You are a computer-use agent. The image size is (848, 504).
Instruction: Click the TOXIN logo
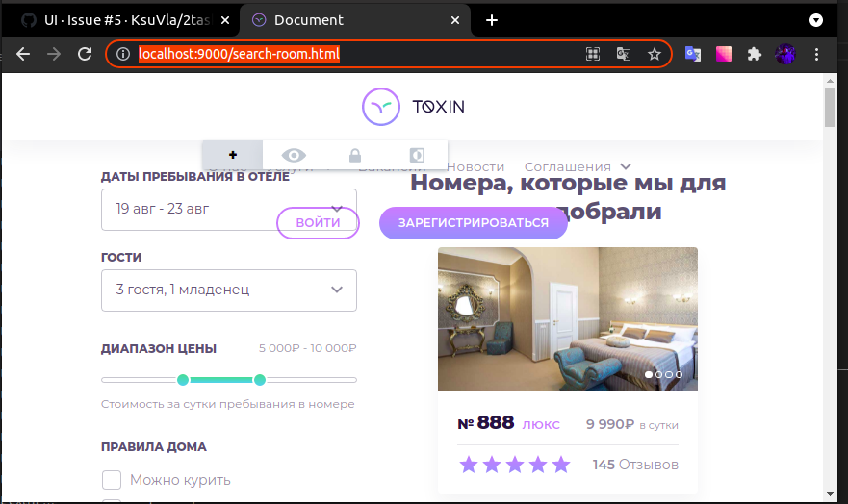pos(413,107)
